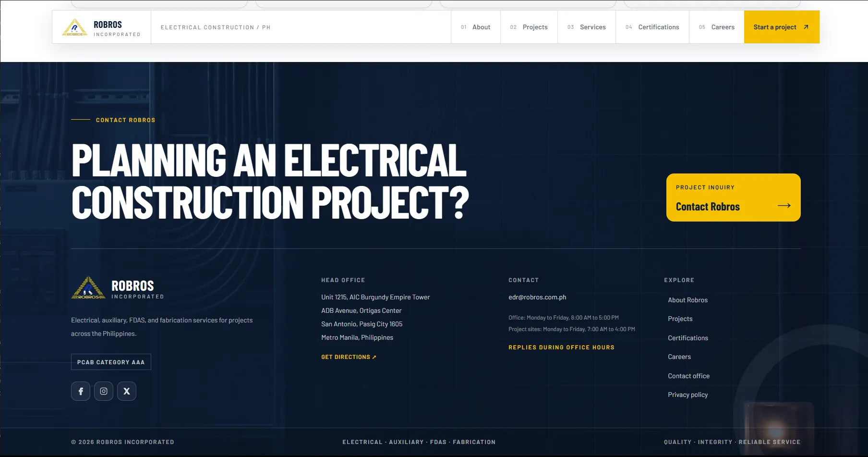Click the Get Directions link
Image resolution: width=868 pixels, height=457 pixels.
pyautogui.click(x=349, y=357)
